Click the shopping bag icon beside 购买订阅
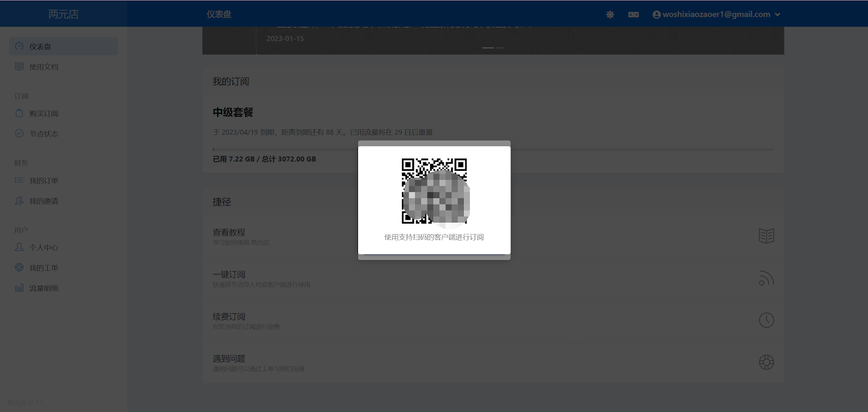This screenshot has width=868, height=412. 20,113
